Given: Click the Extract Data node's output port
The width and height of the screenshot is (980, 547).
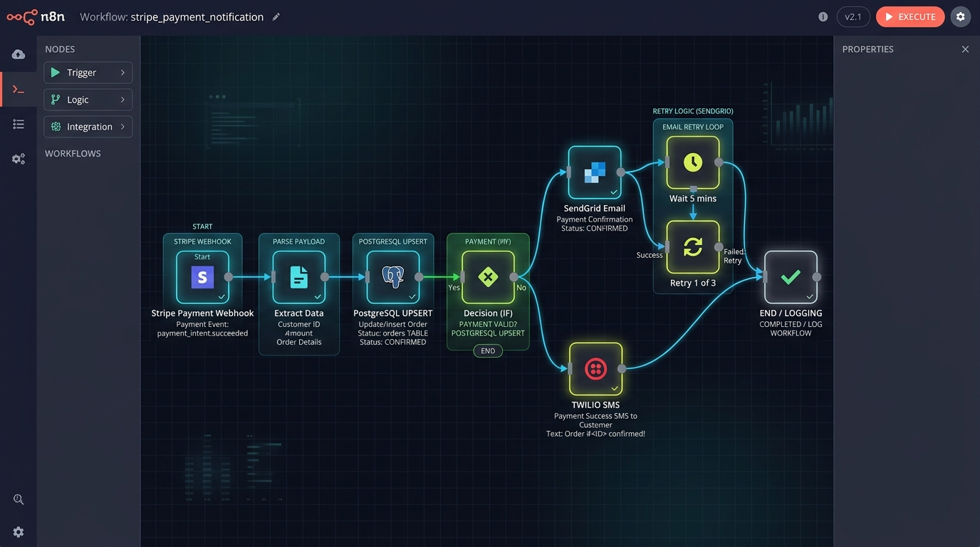Looking at the screenshot, I should point(325,277).
